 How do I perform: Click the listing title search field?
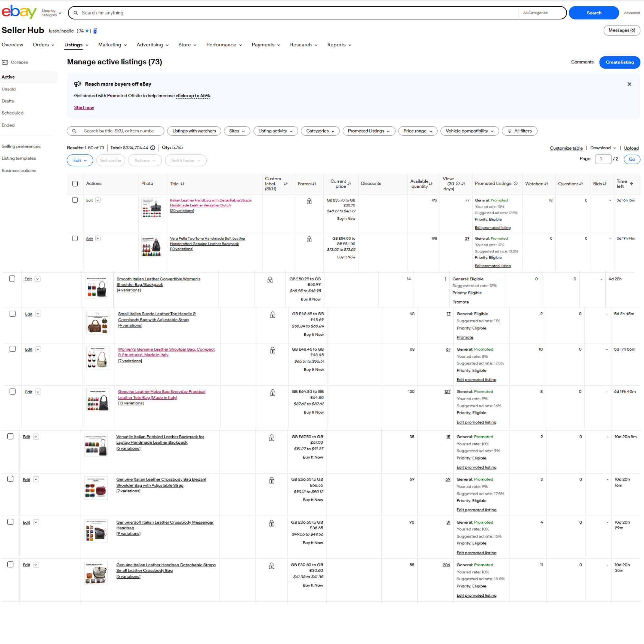click(119, 131)
